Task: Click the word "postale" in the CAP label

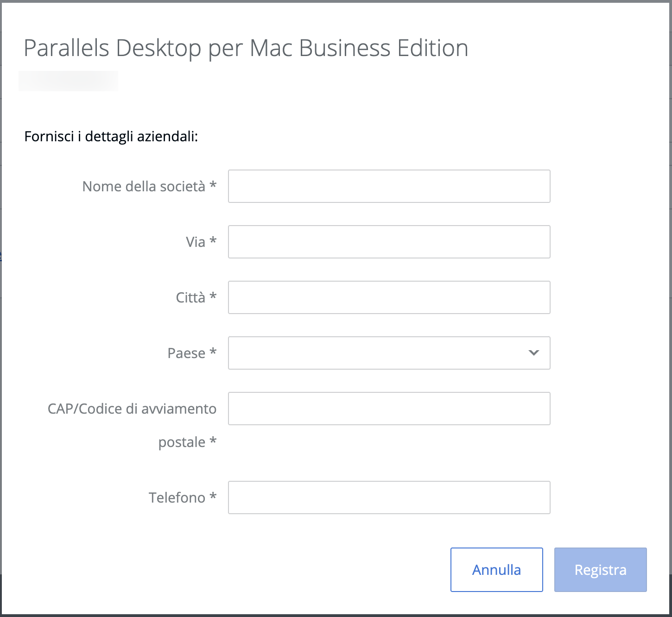Action: pyautogui.click(x=182, y=442)
